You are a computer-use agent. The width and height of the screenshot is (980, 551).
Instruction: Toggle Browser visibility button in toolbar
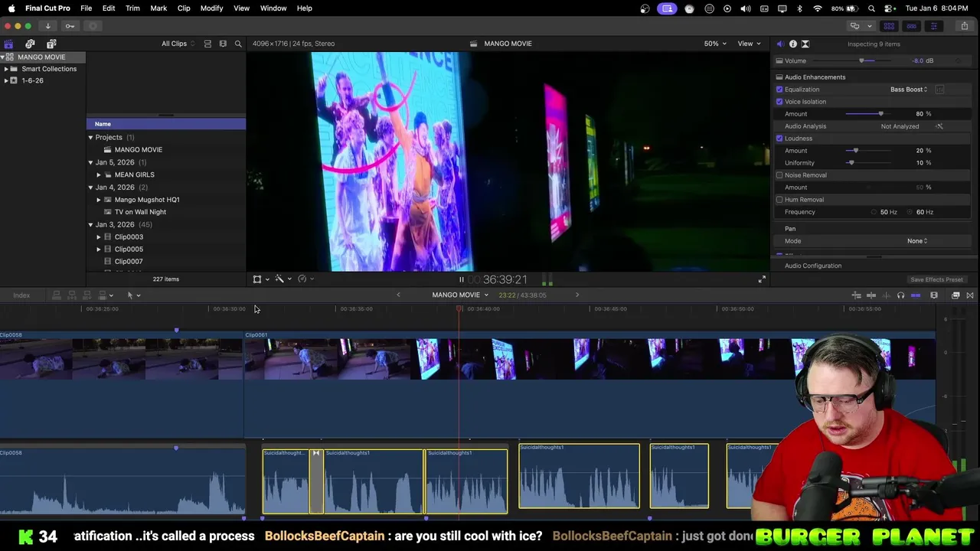pyautogui.click(x=889, y=26)
